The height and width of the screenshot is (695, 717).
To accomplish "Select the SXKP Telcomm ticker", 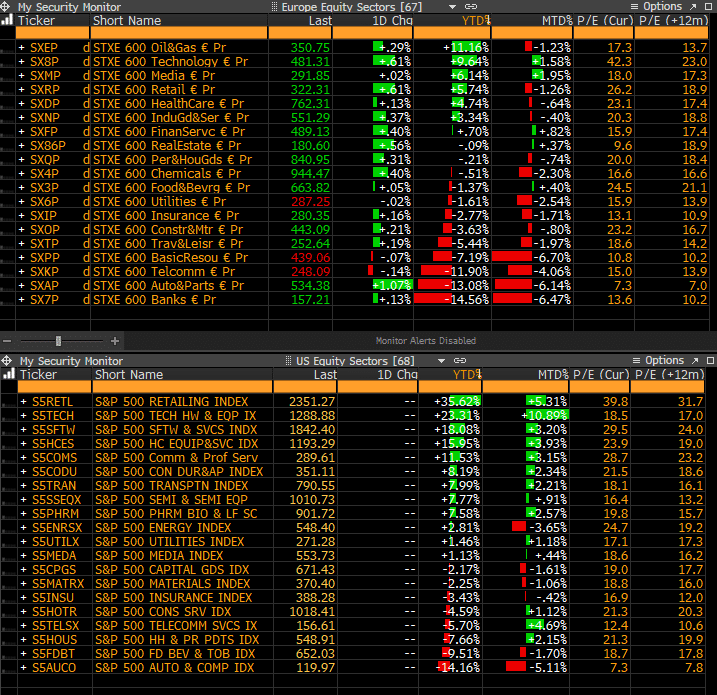I will tap(44, 272).
